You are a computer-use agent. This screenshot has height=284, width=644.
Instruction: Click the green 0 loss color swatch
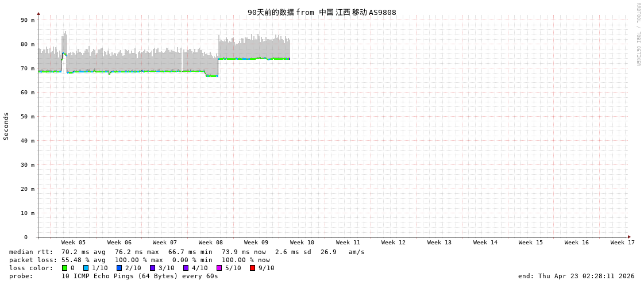pos(64,268)
